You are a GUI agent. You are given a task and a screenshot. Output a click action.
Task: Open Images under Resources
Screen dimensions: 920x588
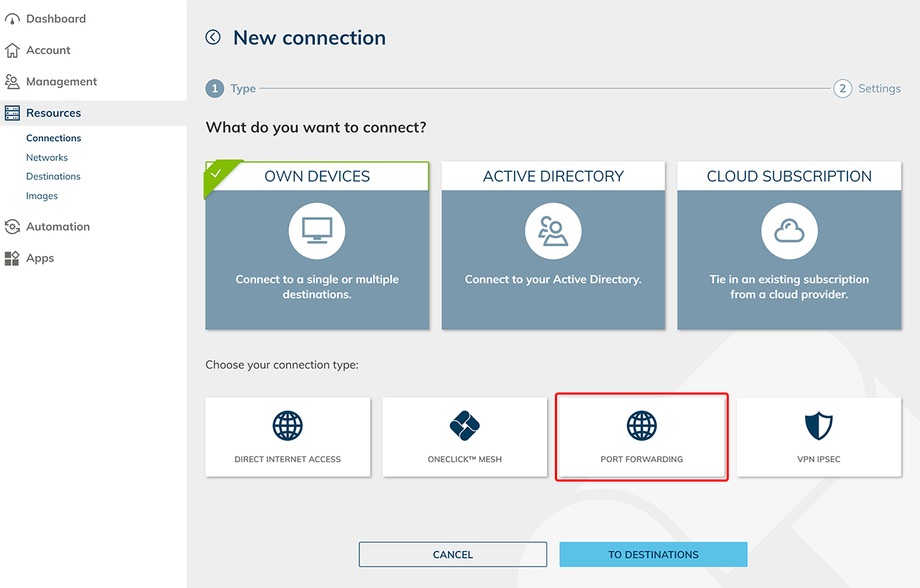[x=42, y=196]
